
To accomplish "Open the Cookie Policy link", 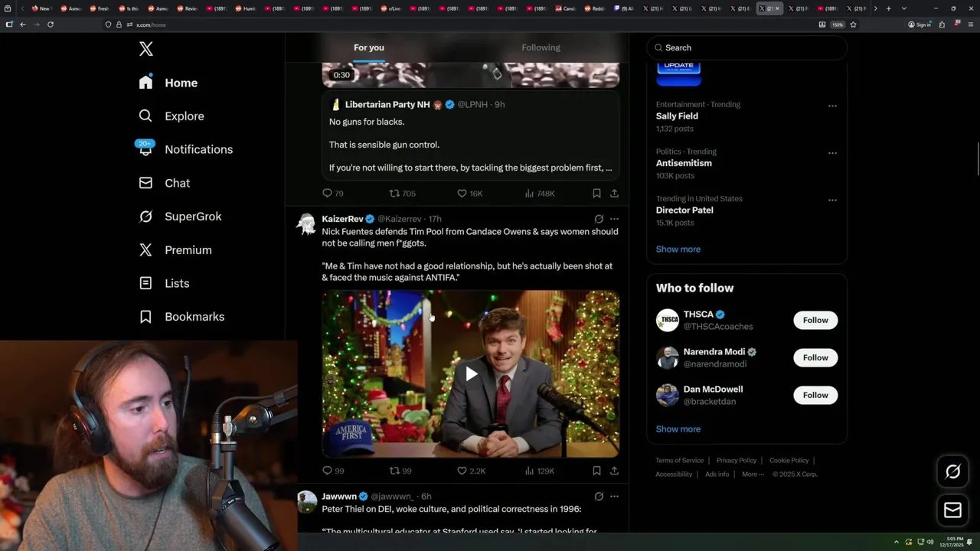I will coord(789,460).
